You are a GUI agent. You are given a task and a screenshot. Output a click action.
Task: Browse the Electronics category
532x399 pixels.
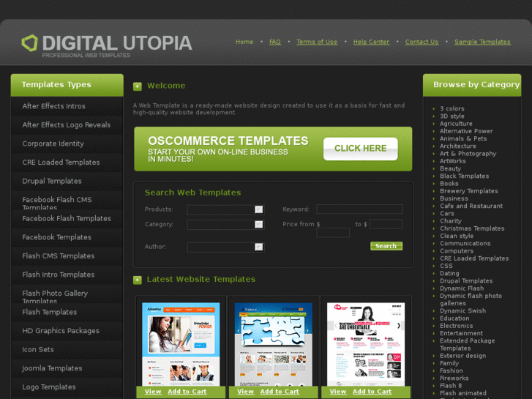click(457, 326)
